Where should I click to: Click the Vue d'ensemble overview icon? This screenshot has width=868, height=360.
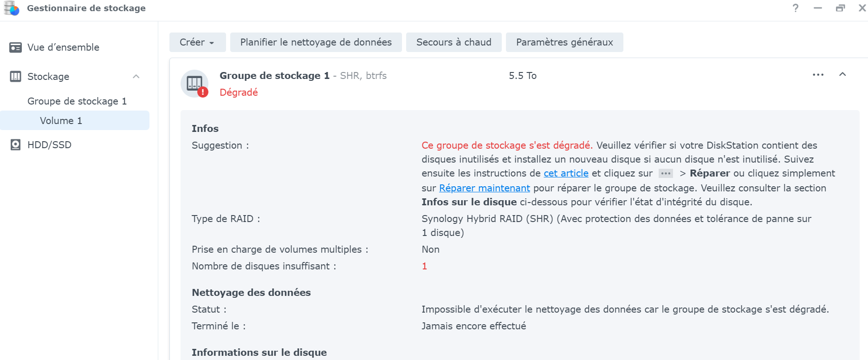point(15,47)
